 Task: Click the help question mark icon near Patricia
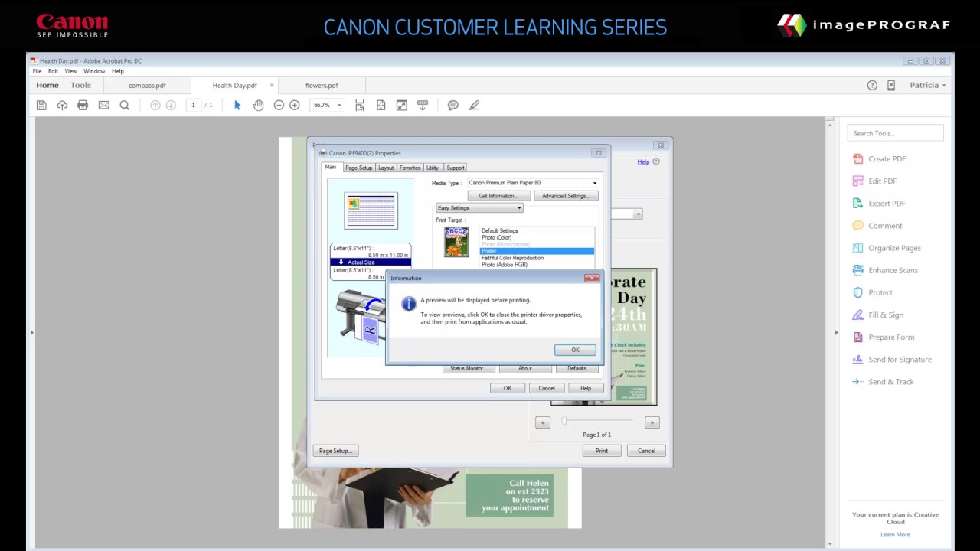872,85
